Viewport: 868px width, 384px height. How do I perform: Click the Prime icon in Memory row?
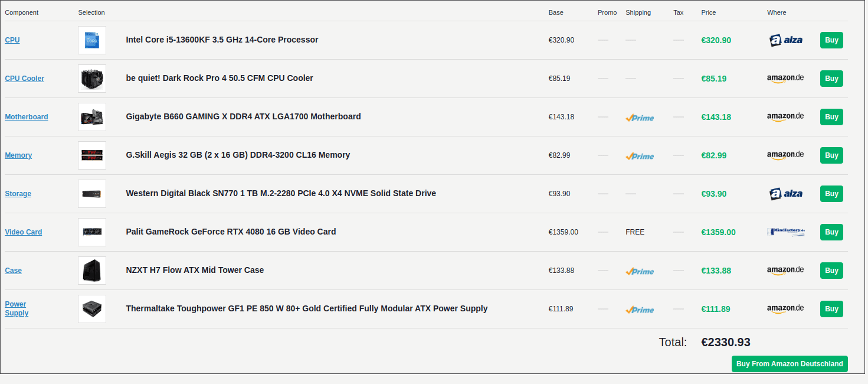click(x=640, y=156)
